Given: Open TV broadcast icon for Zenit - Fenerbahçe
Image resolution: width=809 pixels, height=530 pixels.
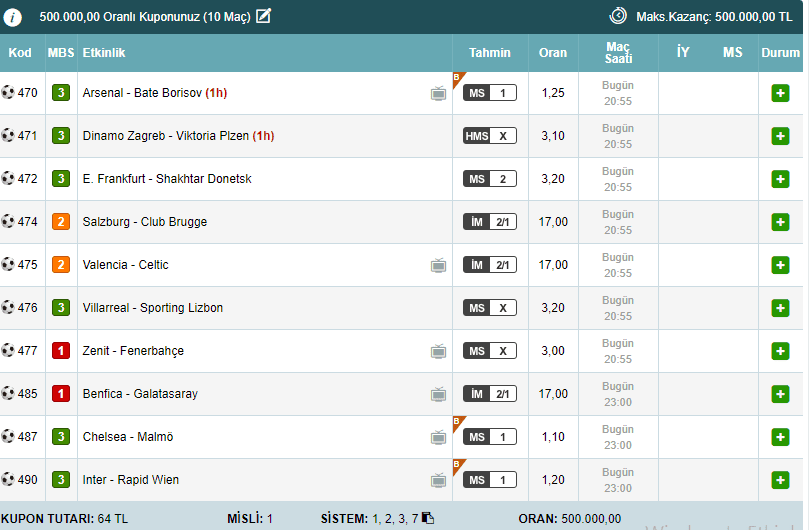Looking at the screenshot, I should 439,351.
